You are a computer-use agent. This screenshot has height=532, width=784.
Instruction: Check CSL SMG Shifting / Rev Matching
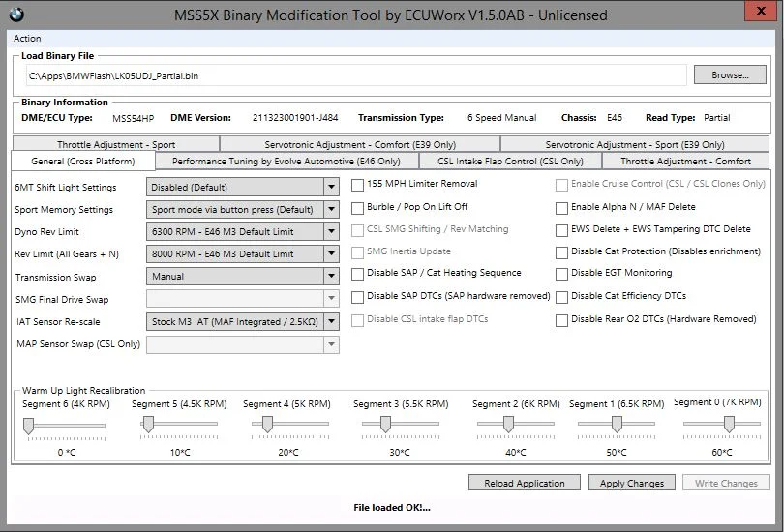(x=357, y=230)
